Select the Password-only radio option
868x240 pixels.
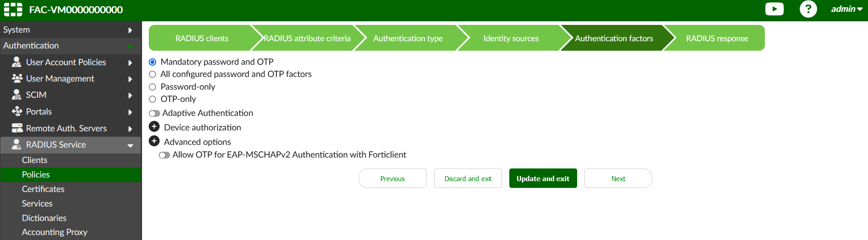pyautogui.click(x=152, y=87)
